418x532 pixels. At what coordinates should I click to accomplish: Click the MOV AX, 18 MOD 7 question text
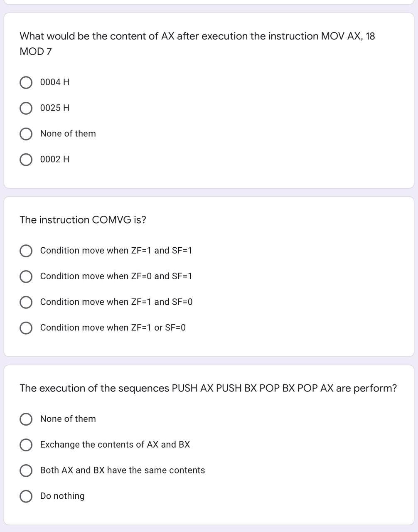pos(197,44)
